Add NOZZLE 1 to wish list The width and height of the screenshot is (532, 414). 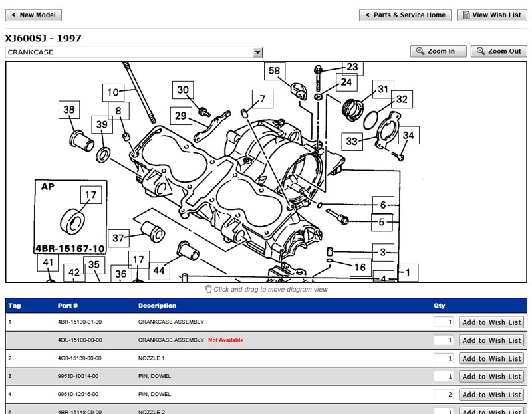[x=491, y=358]
